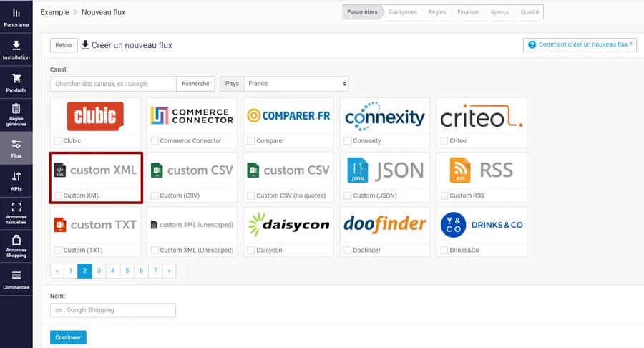Open the Panorama sidebar section
644x348 pixels.
click(16, 17)
